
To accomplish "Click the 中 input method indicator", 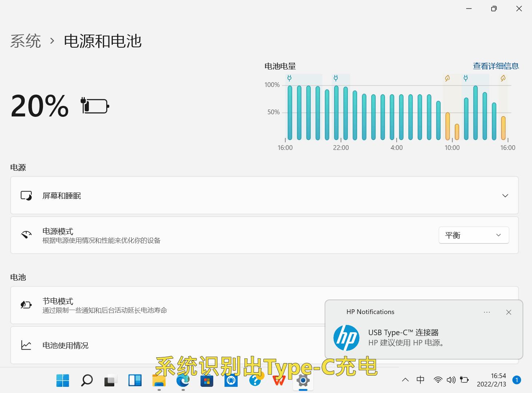I will pyautogui.click(x=420, y=380).
